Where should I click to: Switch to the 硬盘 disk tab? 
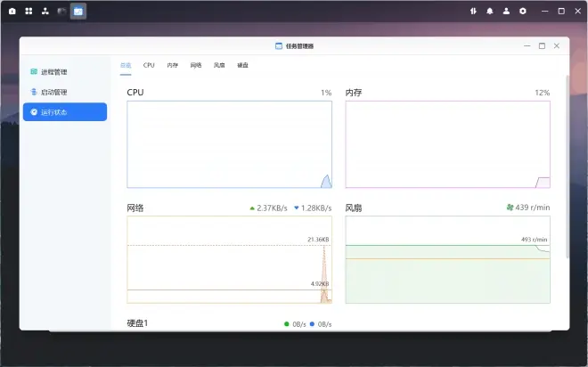[242, 65]
